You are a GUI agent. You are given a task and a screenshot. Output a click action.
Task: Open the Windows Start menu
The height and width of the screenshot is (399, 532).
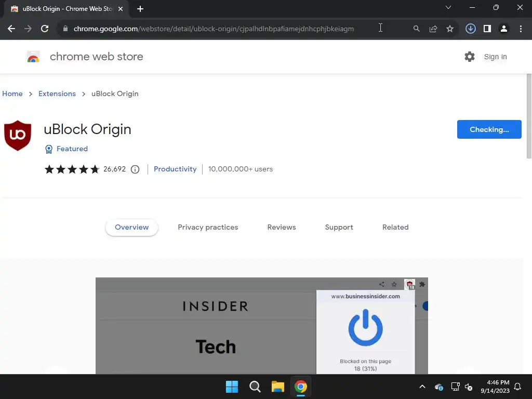232,387
